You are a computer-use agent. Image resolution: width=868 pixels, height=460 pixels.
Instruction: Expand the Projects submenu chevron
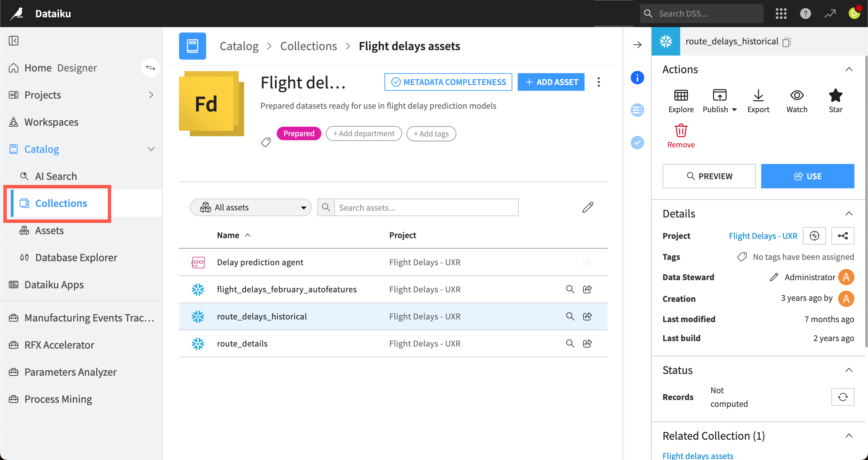[x=151, y=95]
